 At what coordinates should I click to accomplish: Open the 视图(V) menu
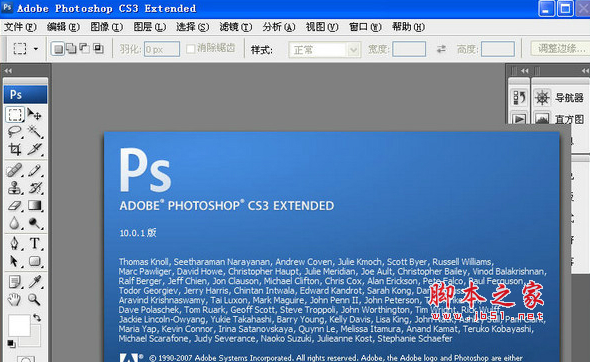click(x=322, y=27)
